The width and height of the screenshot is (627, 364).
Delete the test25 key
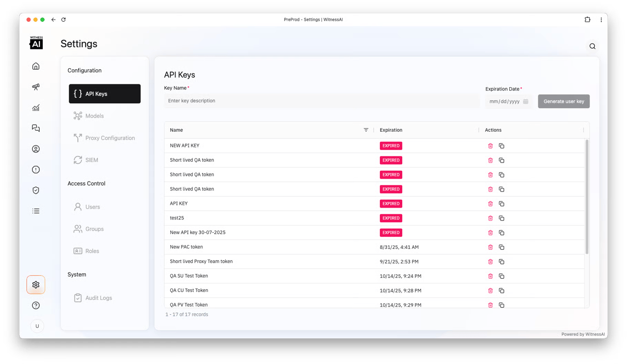490,218
